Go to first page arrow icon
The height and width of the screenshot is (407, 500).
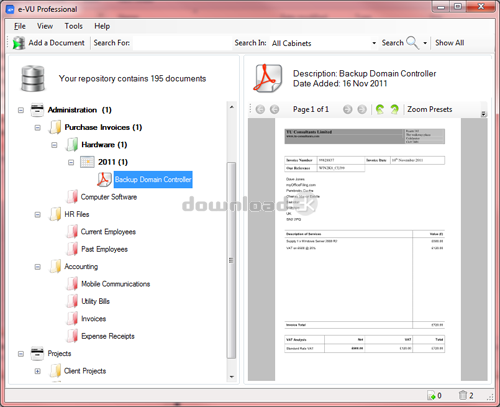tap(260, 109)
